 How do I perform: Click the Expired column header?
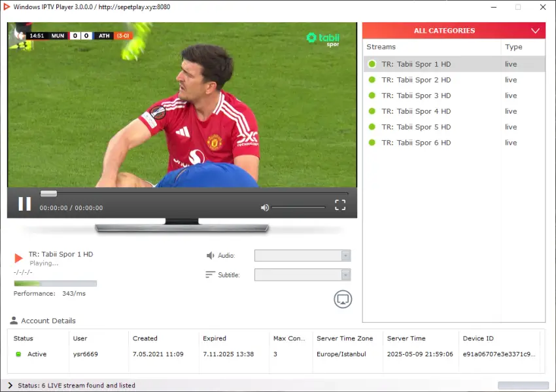pos(214,338)
